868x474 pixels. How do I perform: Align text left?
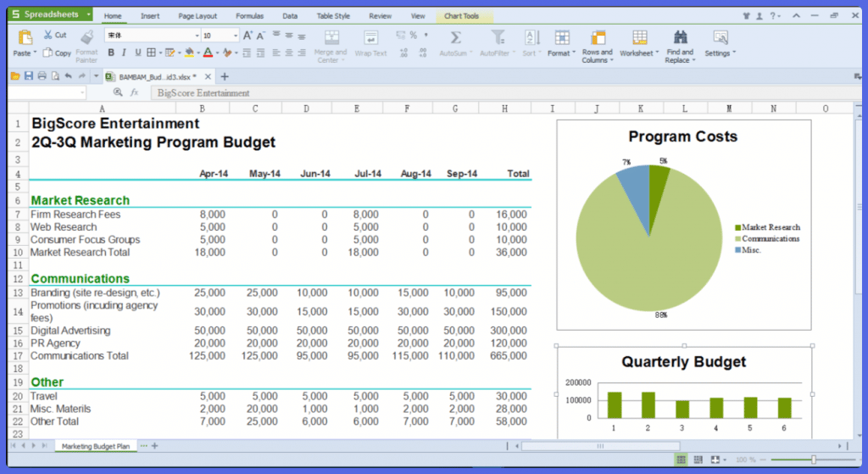click(x=276, y=53)
